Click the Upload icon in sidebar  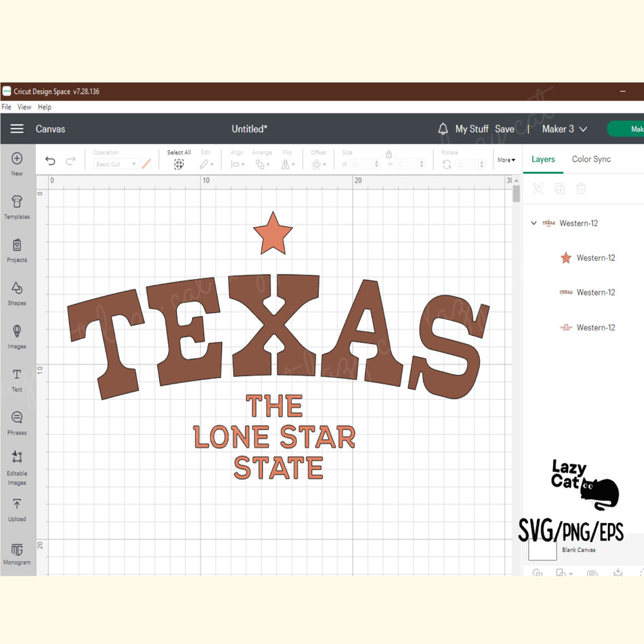click(x=17, y=507)
